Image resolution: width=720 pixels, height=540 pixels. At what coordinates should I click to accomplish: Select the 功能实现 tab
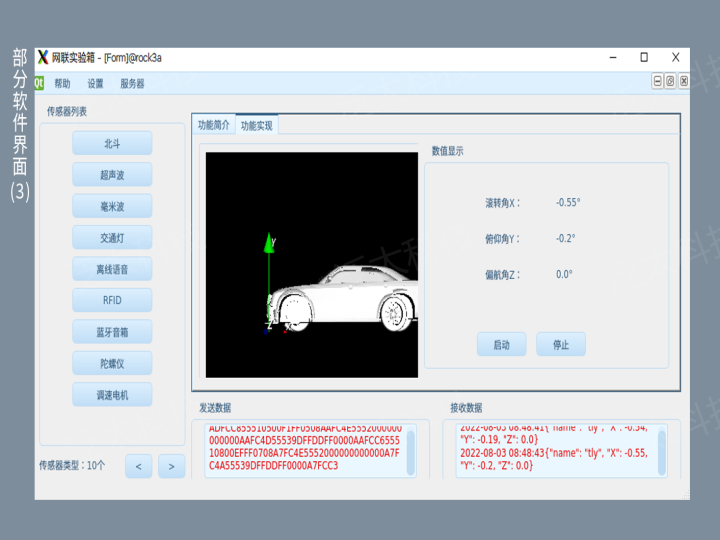[257, 126]
